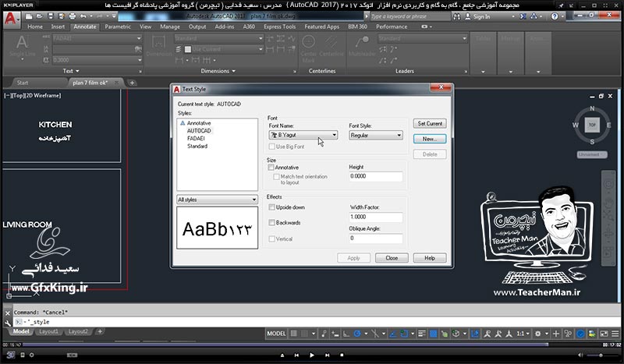Open the Help question mark icon

(555, 16)
